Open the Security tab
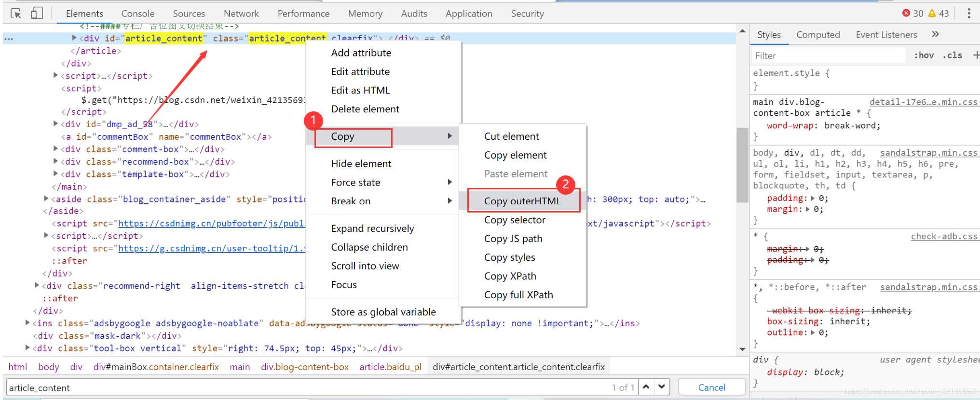This screenshot has width=980, height=400. click(x=528, y=13)
